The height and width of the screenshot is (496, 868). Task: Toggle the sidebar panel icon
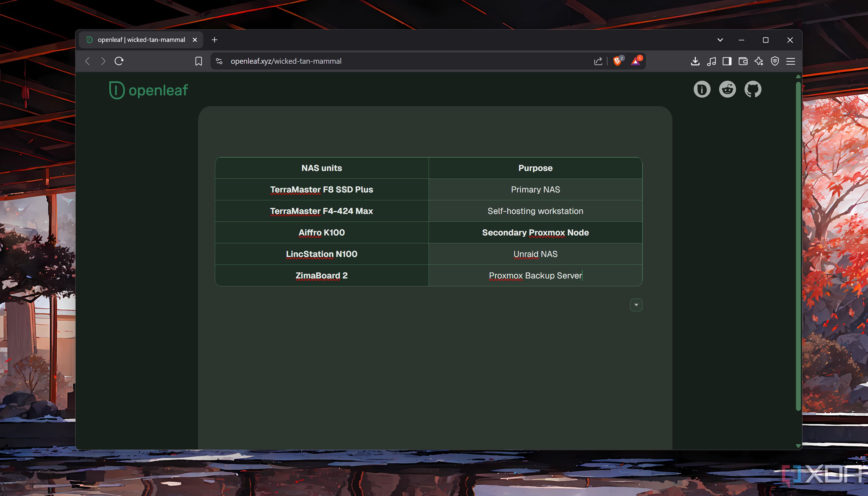[727, 61]
